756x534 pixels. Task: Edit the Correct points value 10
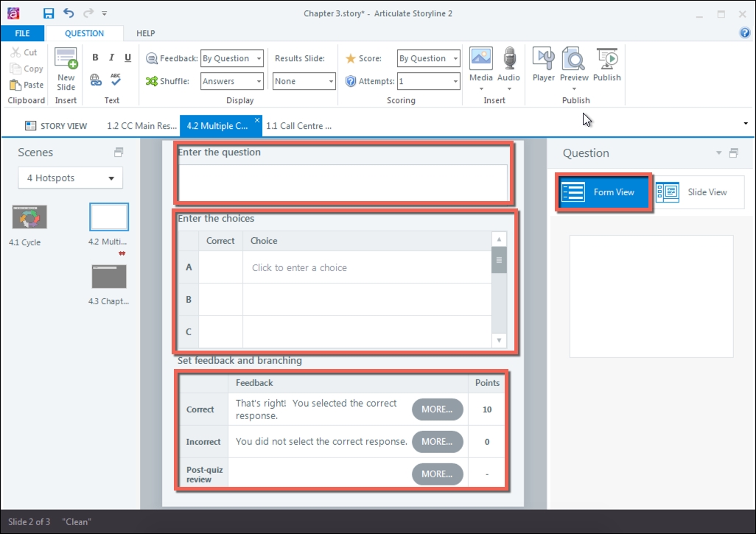point(487,410)
